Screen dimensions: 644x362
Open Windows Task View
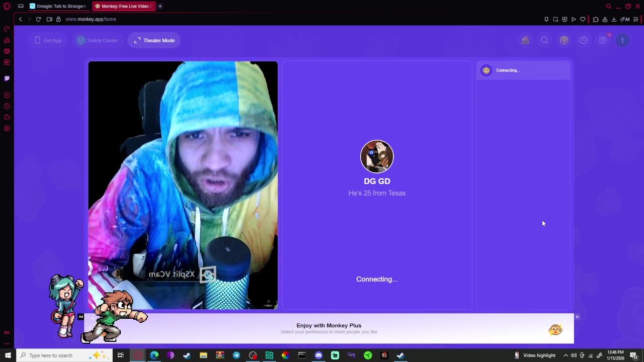tap(121, 355)
